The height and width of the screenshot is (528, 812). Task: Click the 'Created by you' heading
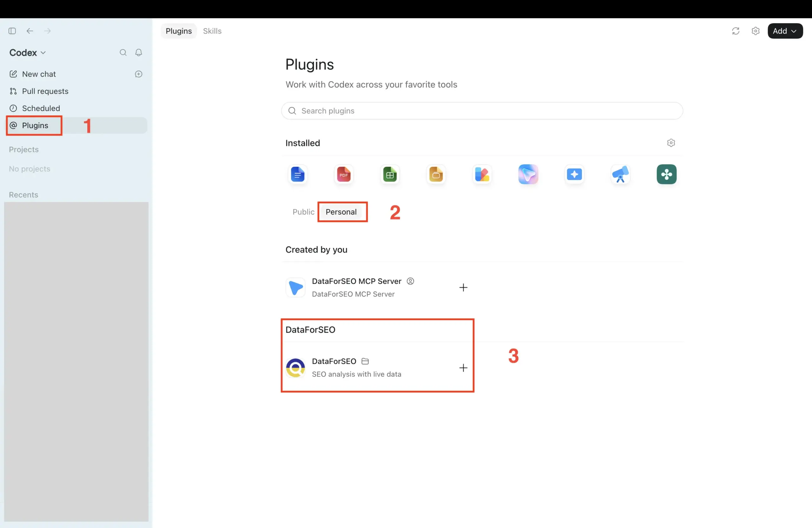[316, 250]
